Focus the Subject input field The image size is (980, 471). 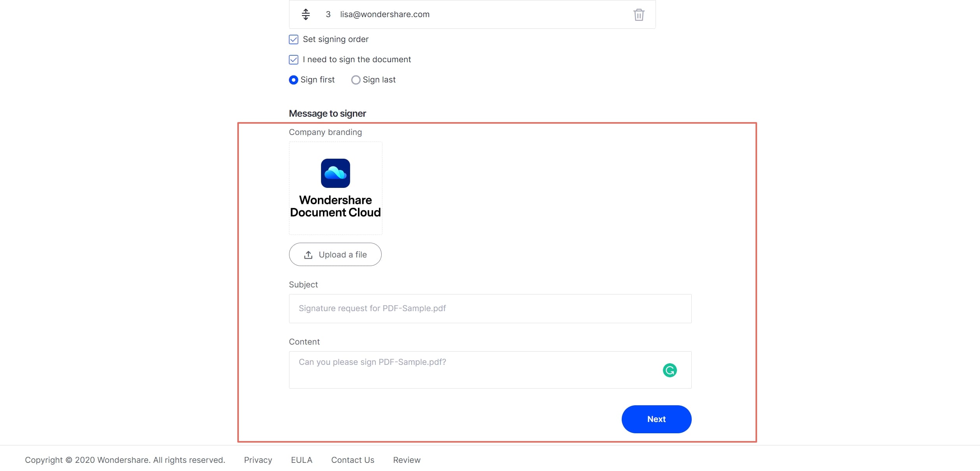pyautogui.click(x=490, y=308)
